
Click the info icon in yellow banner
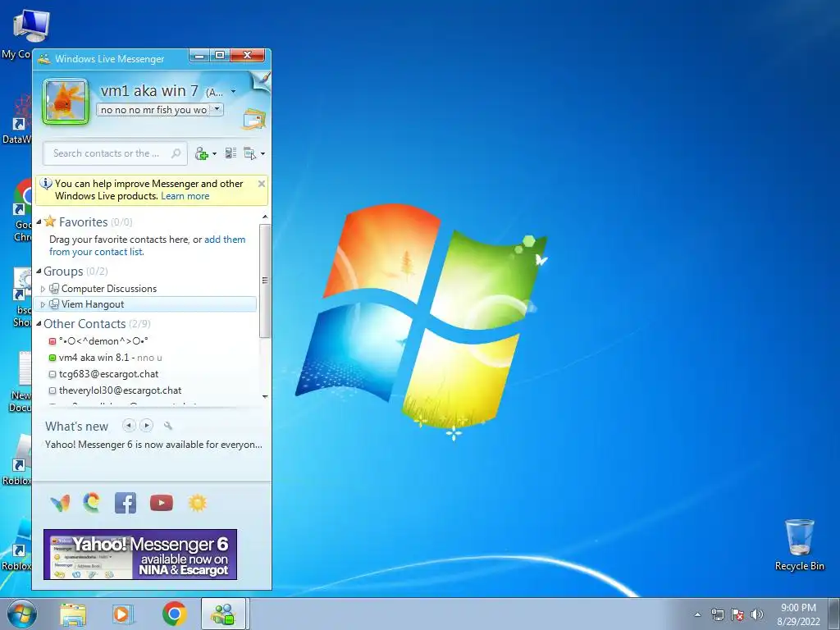tap(46, 183)
